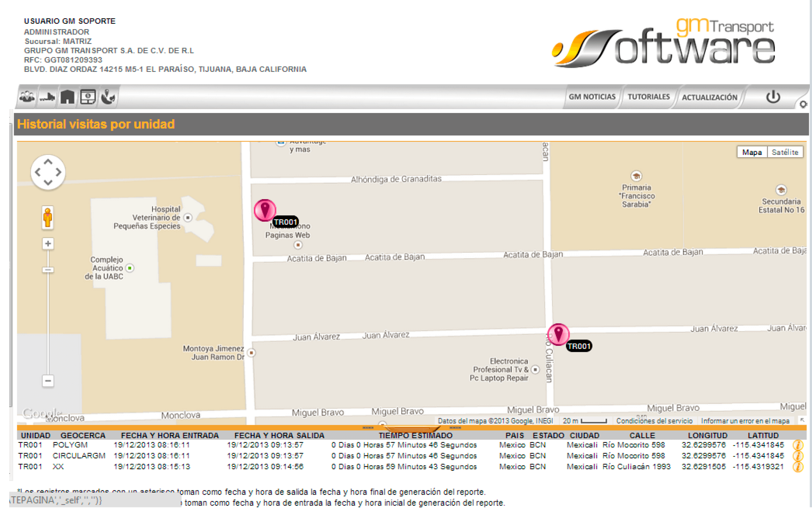This screenshot has width=812, height=509.
Task: Open TUTORIALES tab
Action: 648,97
